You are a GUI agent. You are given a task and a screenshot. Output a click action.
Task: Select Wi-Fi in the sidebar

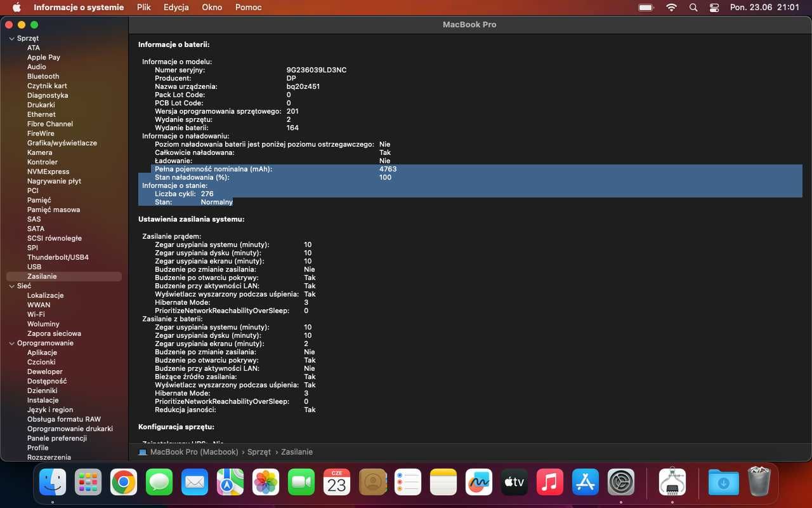[x=36, y=314]
